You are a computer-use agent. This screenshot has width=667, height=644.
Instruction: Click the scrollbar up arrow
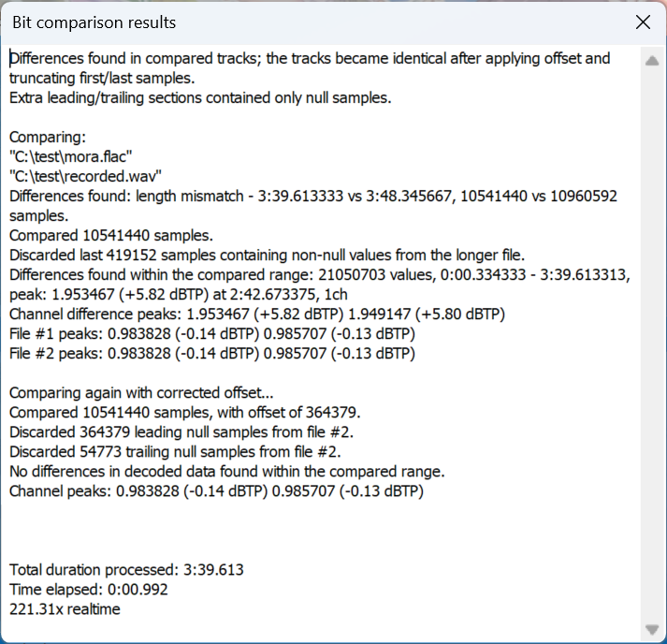click(651, 60)
